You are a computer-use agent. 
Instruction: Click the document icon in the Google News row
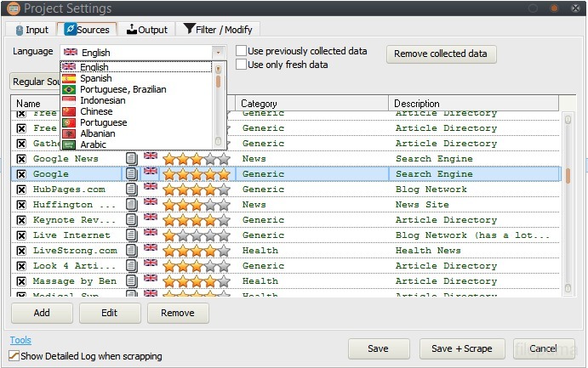click(132, 159)
